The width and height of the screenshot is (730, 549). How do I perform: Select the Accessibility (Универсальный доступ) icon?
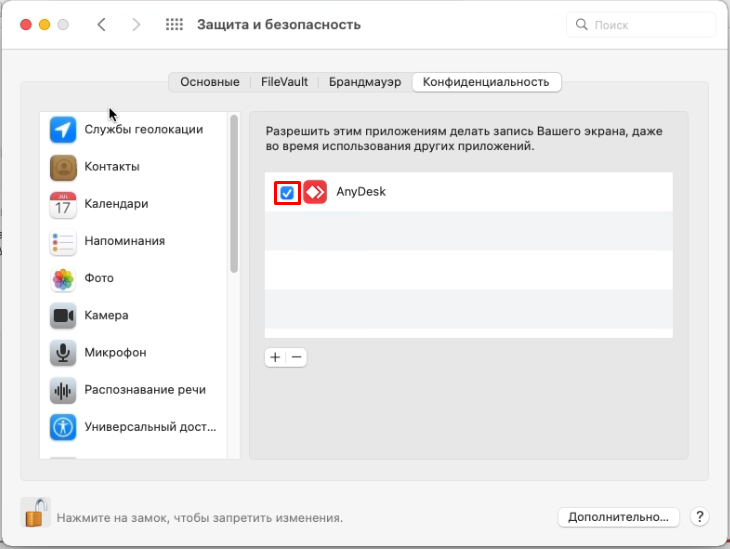[x=63, y=427]
